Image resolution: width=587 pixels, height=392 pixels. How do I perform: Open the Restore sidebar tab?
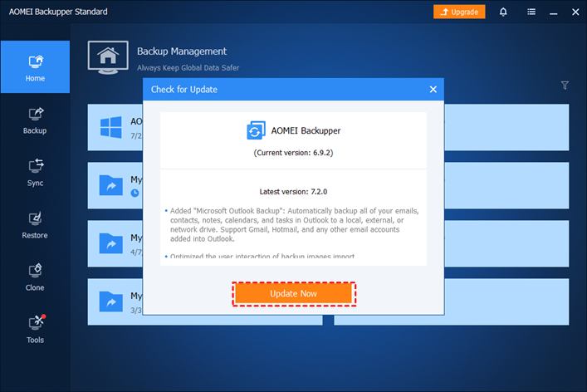[x=35, y=225]
